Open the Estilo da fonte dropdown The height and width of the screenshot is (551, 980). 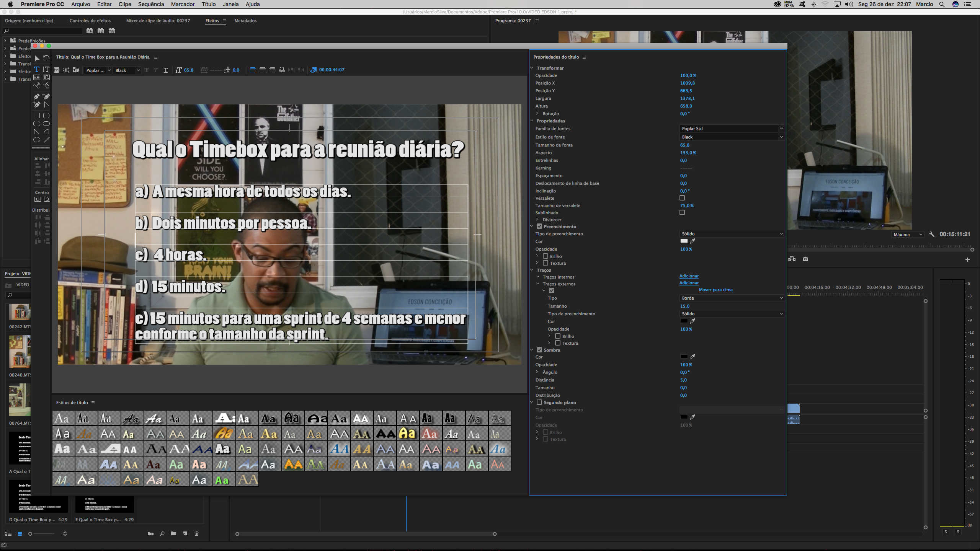732,137
